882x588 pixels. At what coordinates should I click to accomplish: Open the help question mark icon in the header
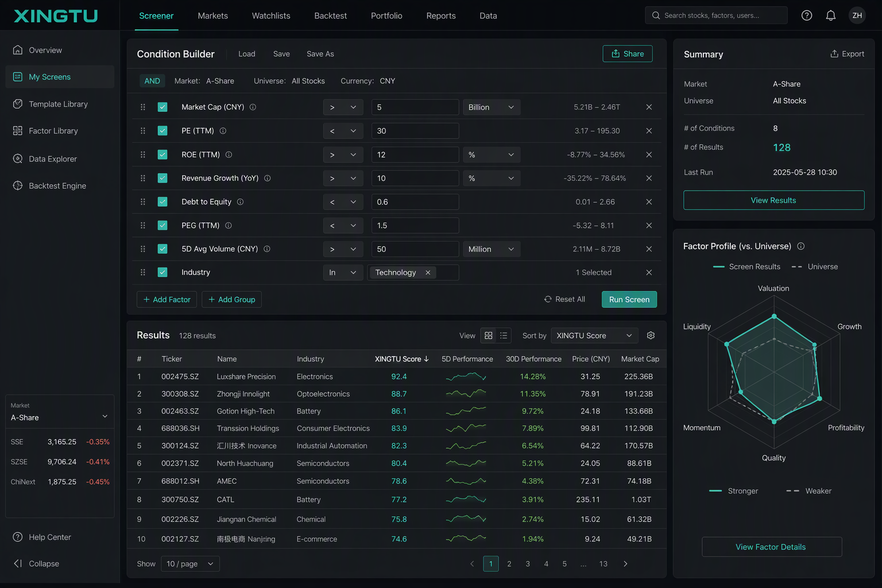(807, 16)
